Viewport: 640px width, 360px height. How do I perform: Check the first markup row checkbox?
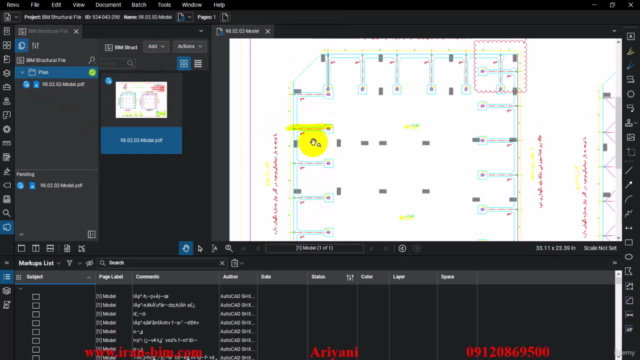(x=36, y=297)
